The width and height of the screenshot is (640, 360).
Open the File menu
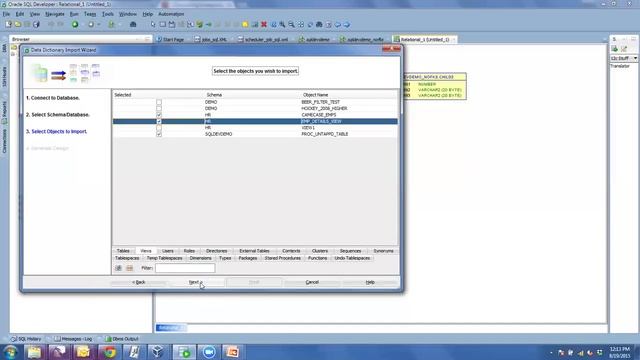(x=7, y=14)
